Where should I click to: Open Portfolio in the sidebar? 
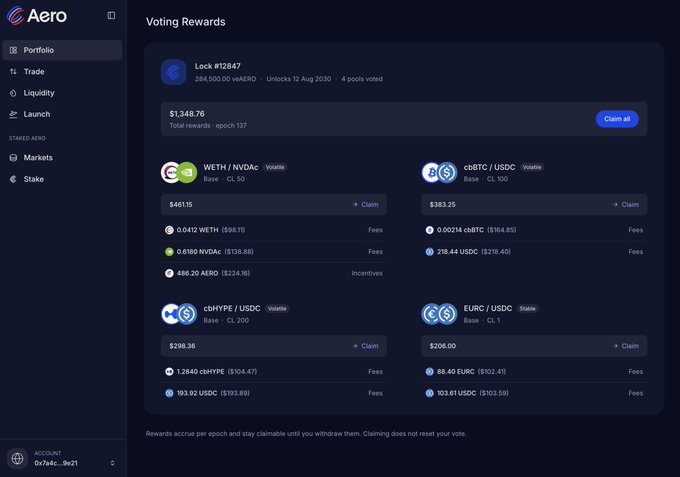[62, 50]
